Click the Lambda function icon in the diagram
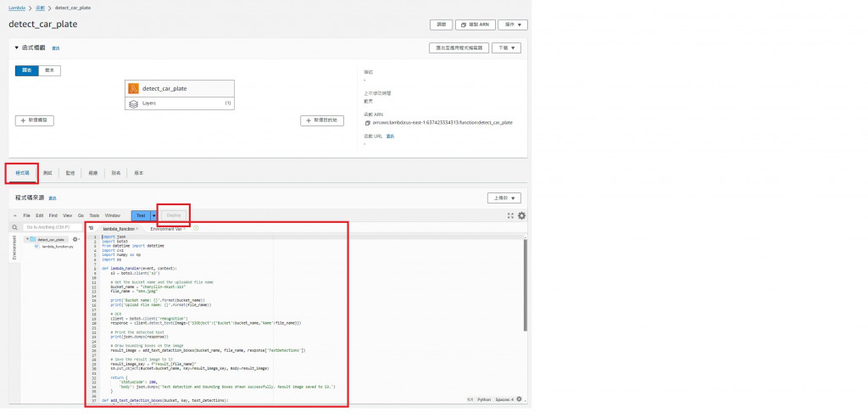The image size is (868, 418). (133, 88)
